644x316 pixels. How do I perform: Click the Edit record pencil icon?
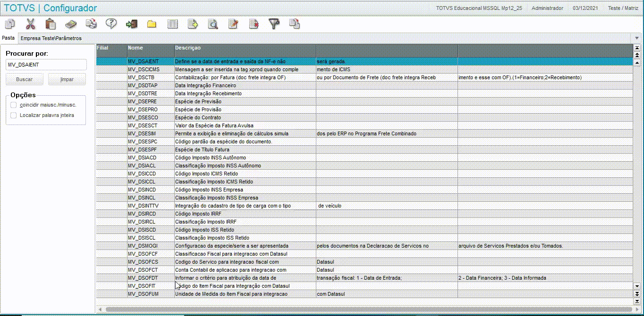tap(233, 24)
